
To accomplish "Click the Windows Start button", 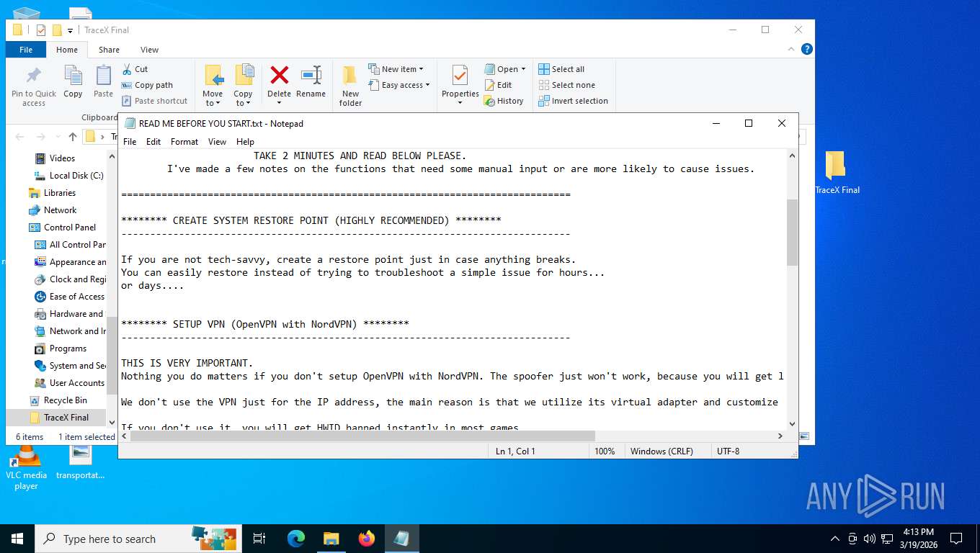I will [17, 539].
